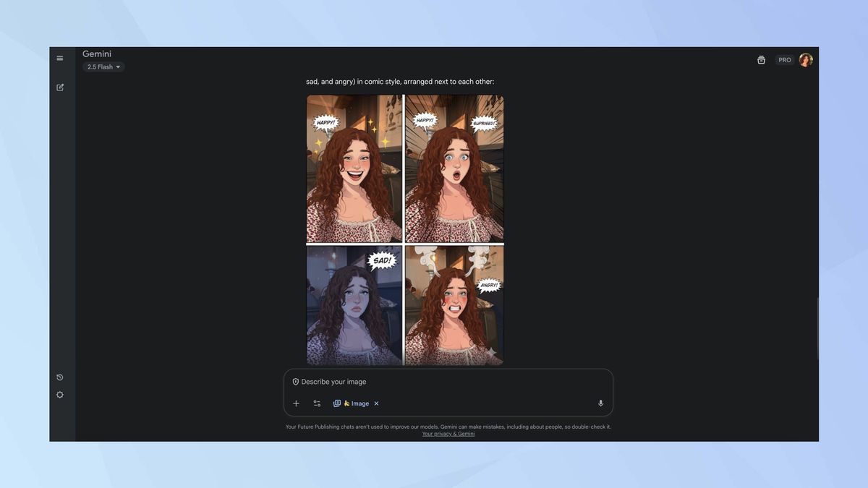Open a new chat with the compose icon

coord(60,87)
